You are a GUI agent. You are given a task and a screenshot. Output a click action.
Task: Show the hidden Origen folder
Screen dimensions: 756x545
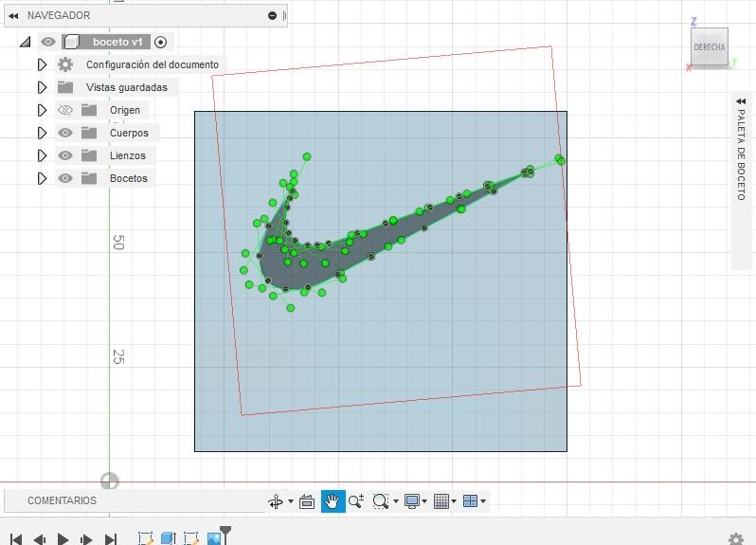pos(65,110)
